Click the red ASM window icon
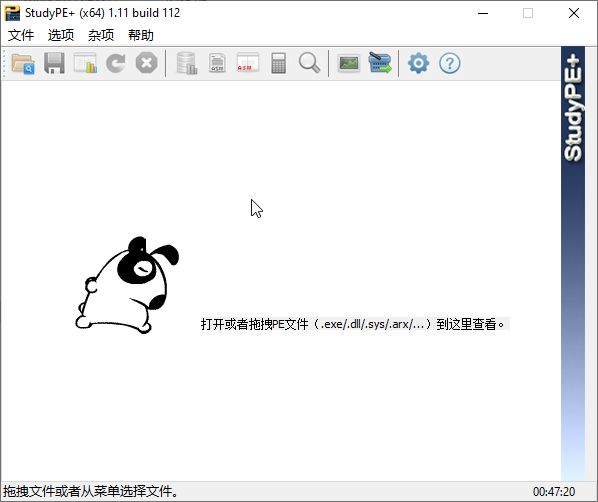The width and height of the screenshot is (598, 502). coord(248,63)
